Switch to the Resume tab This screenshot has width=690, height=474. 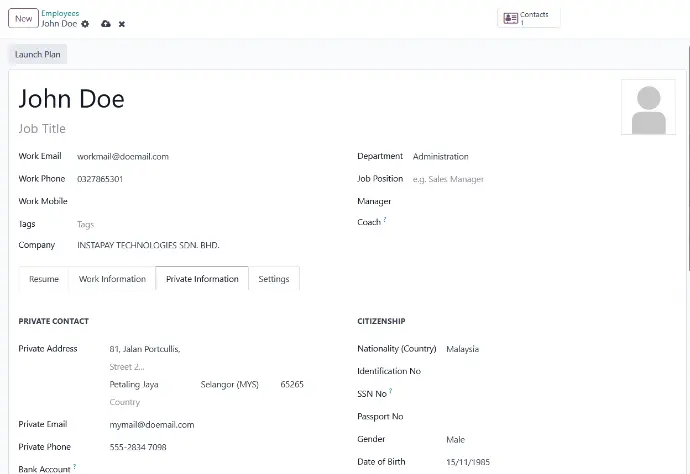point(44,279)
